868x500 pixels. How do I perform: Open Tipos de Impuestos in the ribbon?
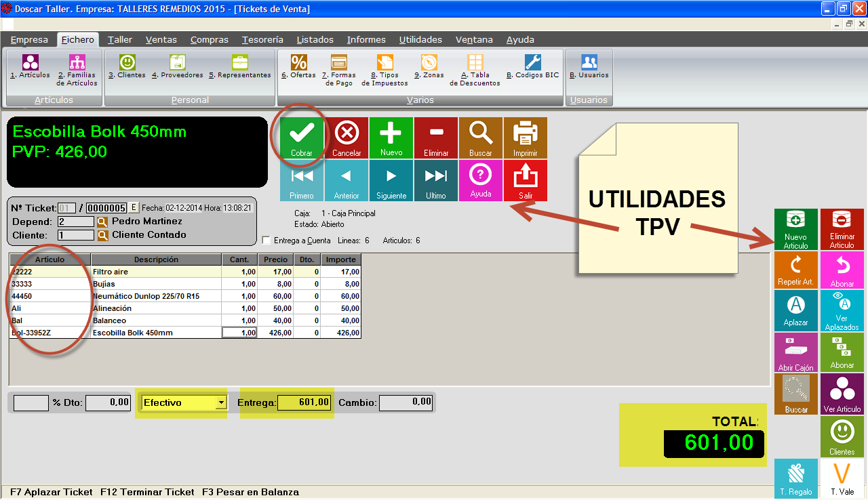click(x=384, y=70)
